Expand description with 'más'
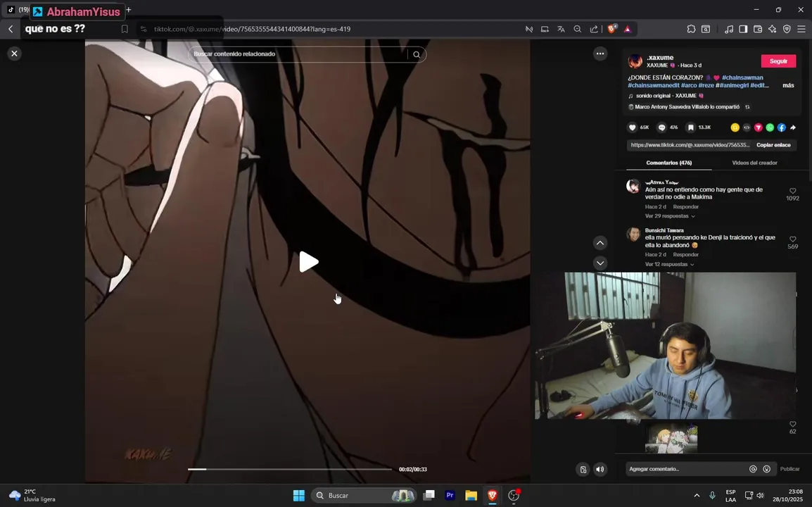The image size is (812, 507). coord(788,85)
